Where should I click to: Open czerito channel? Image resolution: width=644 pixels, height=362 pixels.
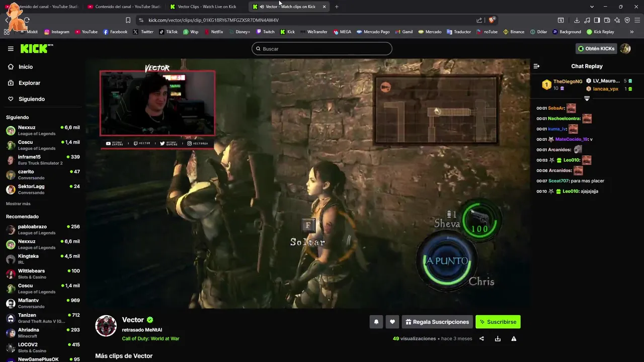coord(43,174)
